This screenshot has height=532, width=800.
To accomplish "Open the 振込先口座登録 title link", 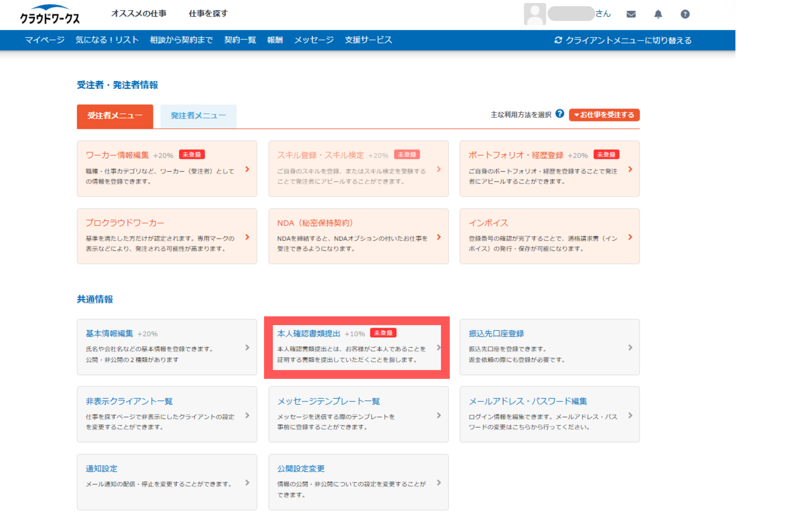I will coord(496,333).
